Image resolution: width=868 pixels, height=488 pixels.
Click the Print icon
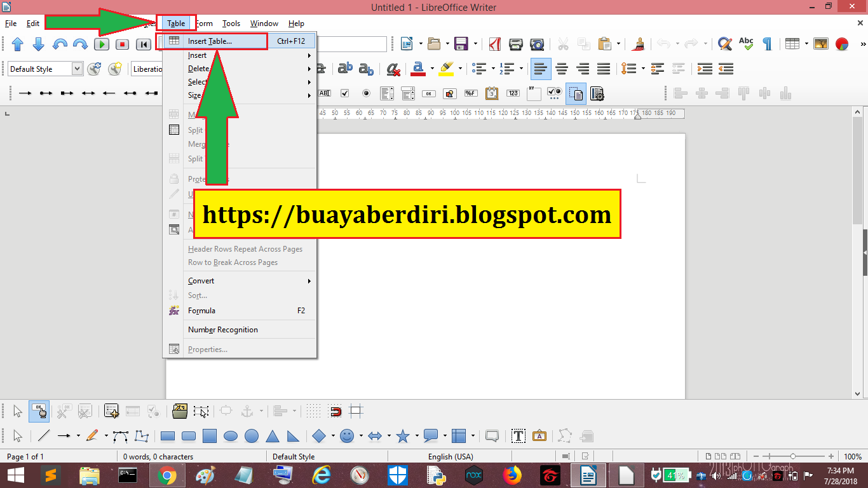pyautogui.click(x=516, y=44)
